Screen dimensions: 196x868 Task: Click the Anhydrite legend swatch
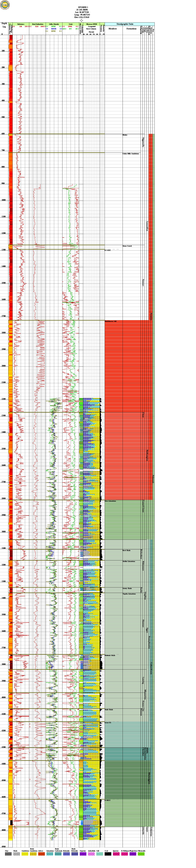click(91, 854)
